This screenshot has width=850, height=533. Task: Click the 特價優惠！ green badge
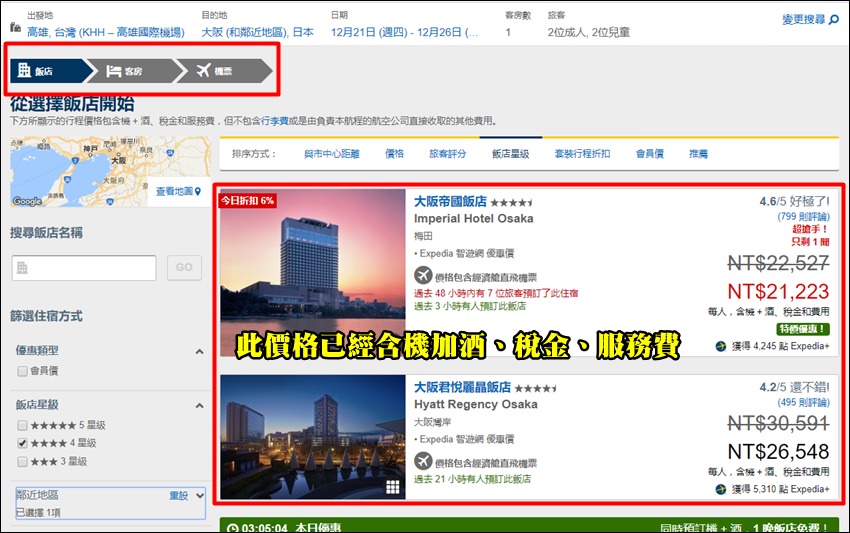[x=803, y=329]
